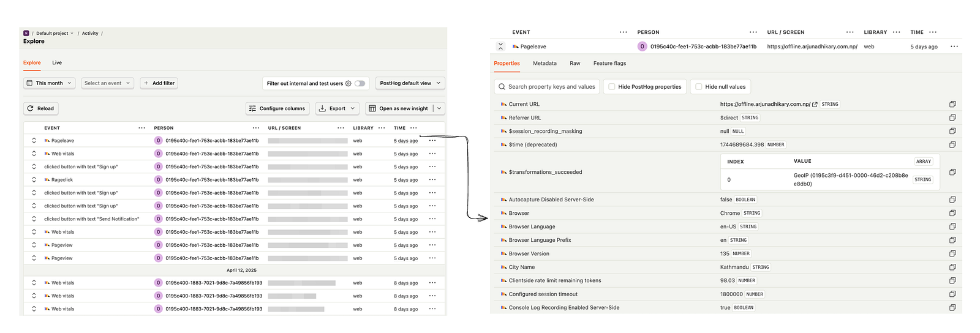The image size is (980, 333).
Task: Open the three-dots menu in the expanded Pageleave row
Action: pos(954,47)
